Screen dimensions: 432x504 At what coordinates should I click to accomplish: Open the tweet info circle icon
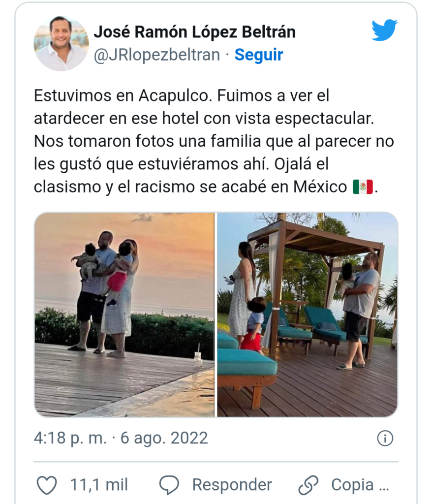tap(385, 438)
